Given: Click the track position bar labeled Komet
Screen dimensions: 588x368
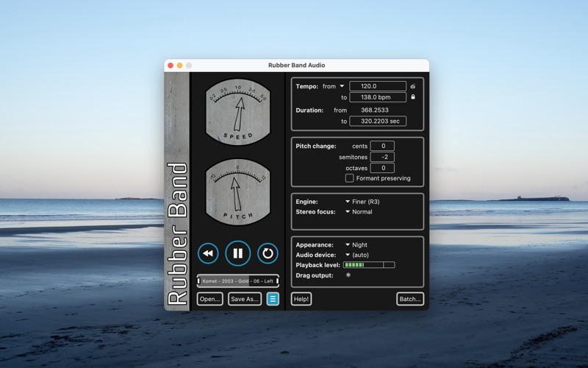Looking at the screenshot, I should click(x=237, y=281).
